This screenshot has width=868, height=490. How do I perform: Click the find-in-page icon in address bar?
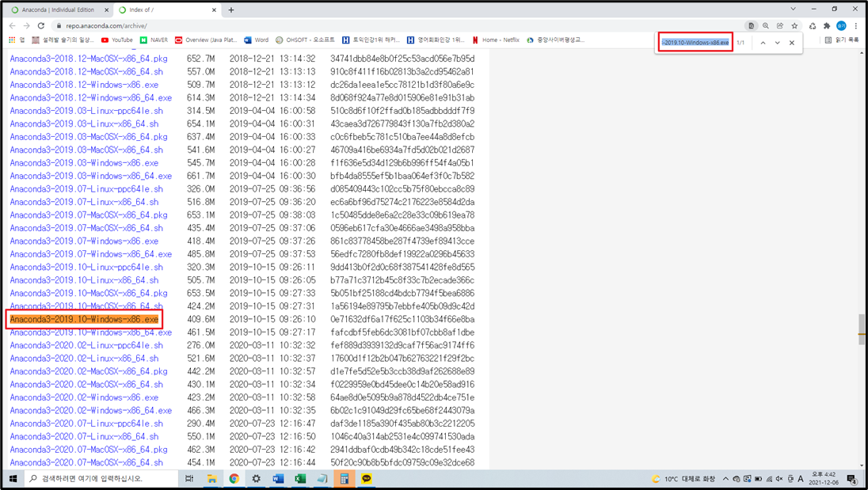click(x=752, y=25)
